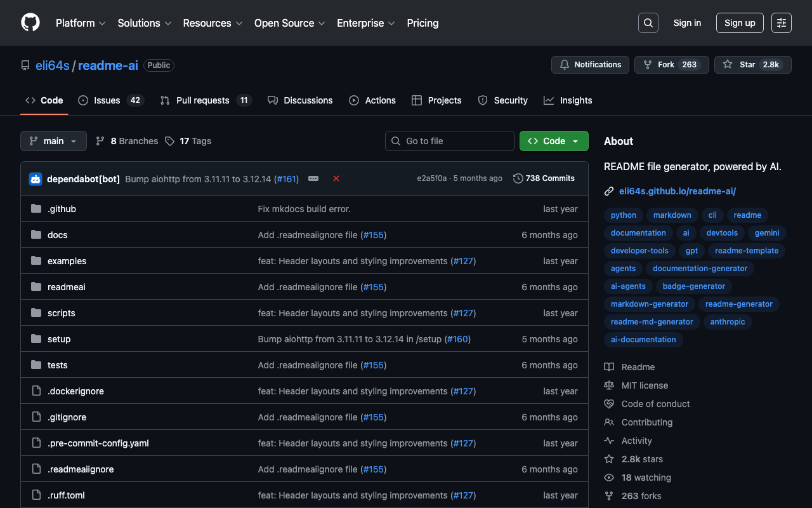
Task: Open search with magnifier icon
Action: point(648,23)
